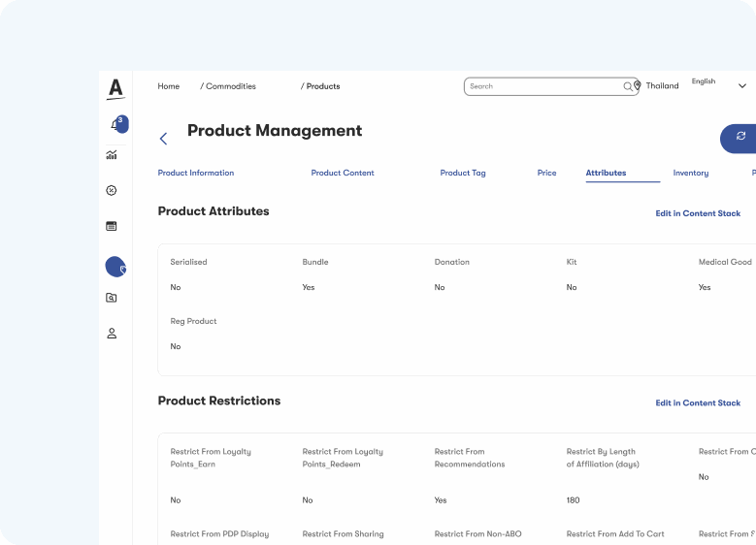Screen dimensions: 756x545
Task: Click the Thailand country label
Action: pos(662,85)
